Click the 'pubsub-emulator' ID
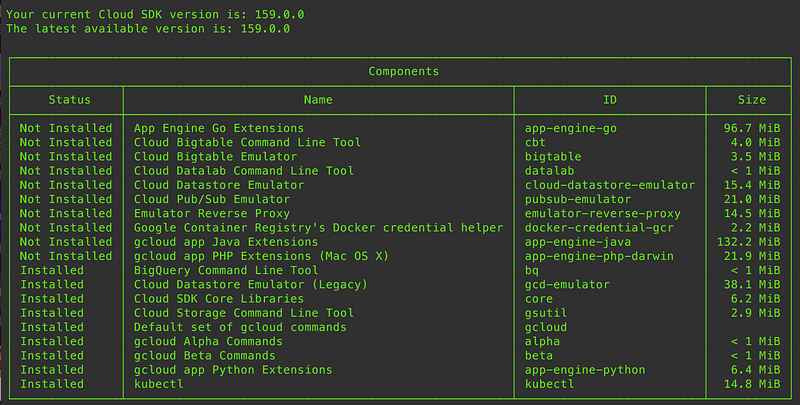This screenshot has height=405, width=800. (578, 200)
